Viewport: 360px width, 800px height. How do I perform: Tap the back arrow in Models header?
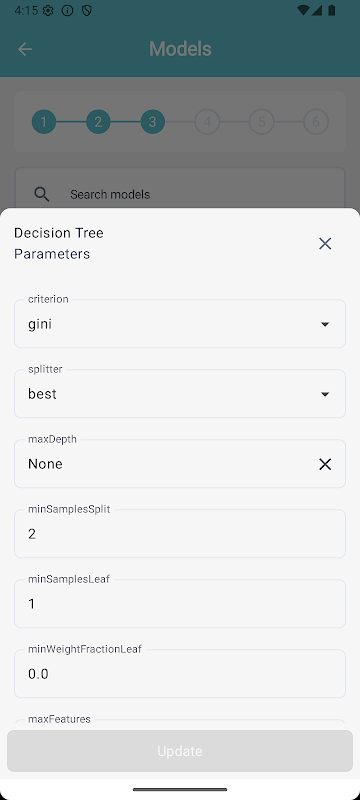pos(24,49)
